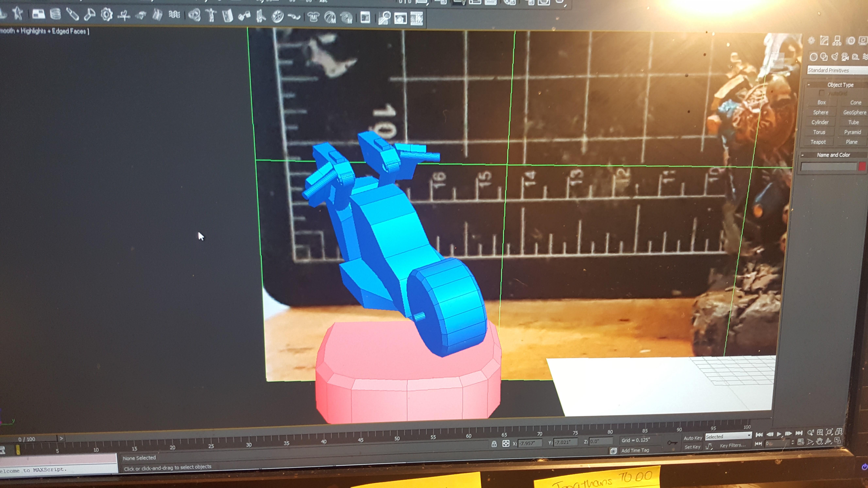
Task: Open the Hierarchy panel tab icon
Action: (837, 41)
